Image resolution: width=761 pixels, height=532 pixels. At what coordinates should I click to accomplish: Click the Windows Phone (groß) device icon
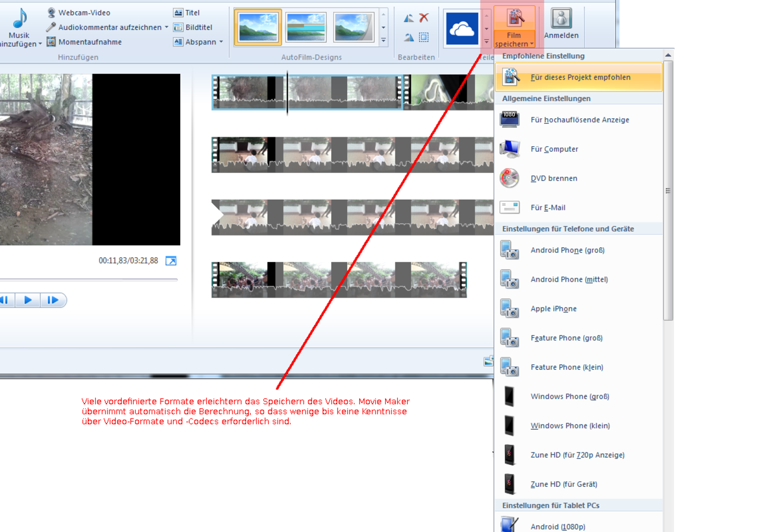coord(510,396)
